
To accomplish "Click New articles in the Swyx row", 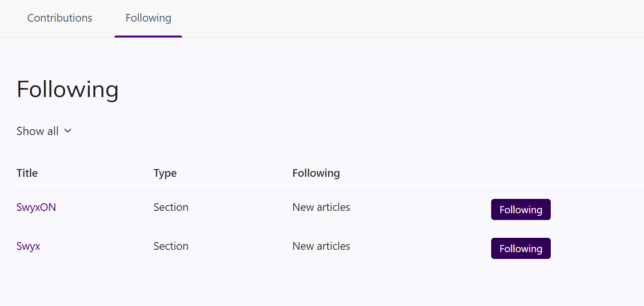I will click(321, 246).
